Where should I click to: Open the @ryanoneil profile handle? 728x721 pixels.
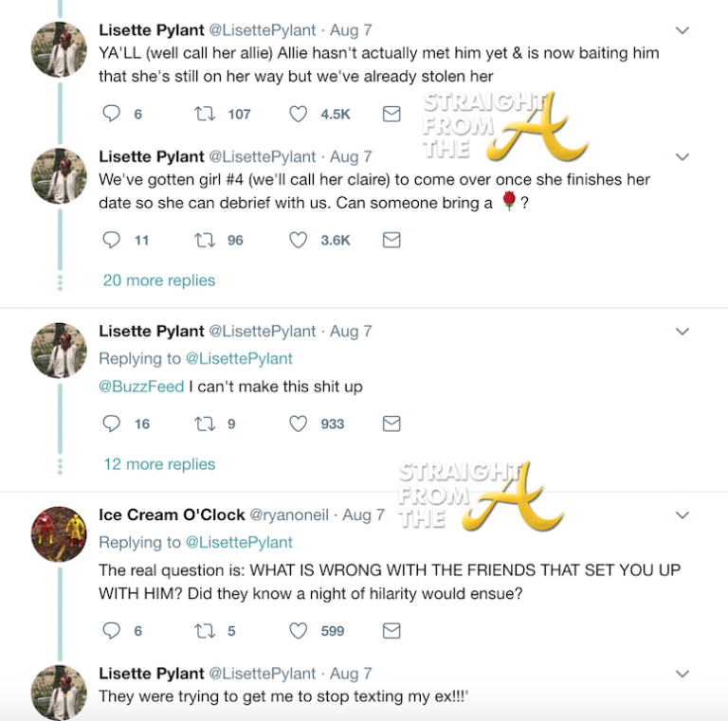[x=291, y=515]
